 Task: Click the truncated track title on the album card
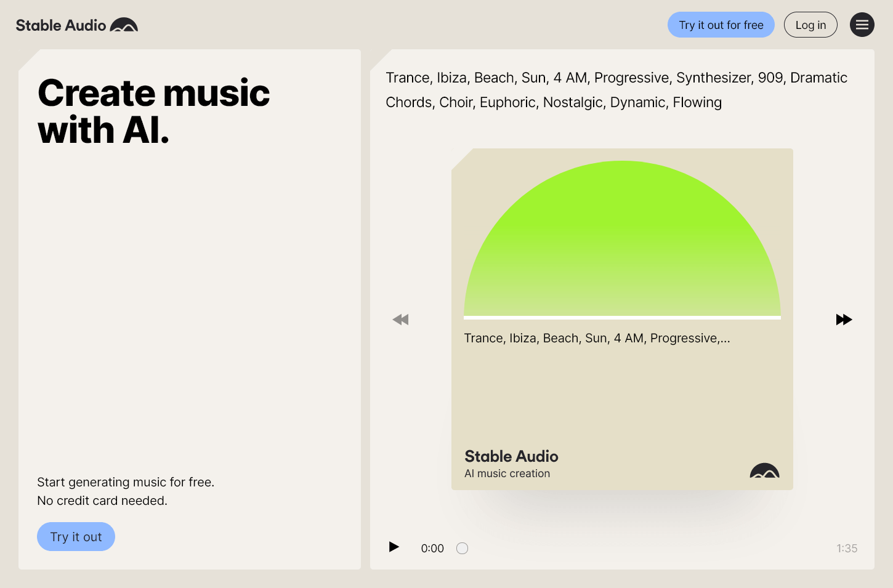(x=597, y=337)
